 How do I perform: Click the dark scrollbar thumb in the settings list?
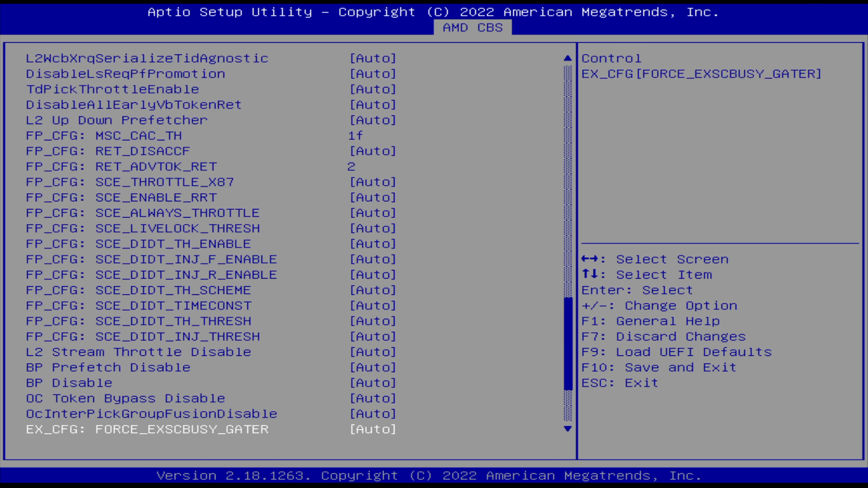pyautogui.click(x=568, y=344)
